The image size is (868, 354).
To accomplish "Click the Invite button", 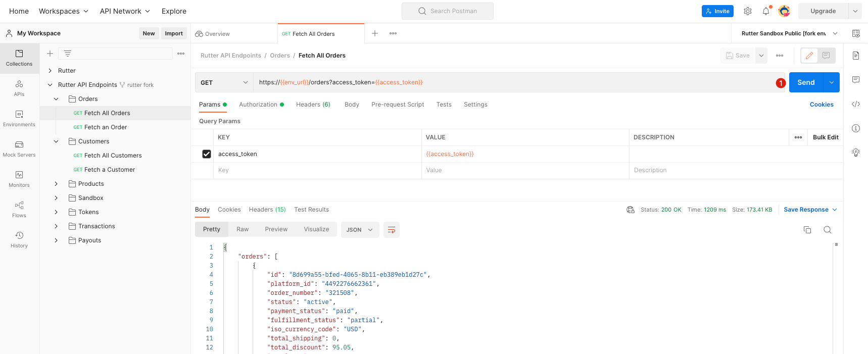I will pos(717,11).
